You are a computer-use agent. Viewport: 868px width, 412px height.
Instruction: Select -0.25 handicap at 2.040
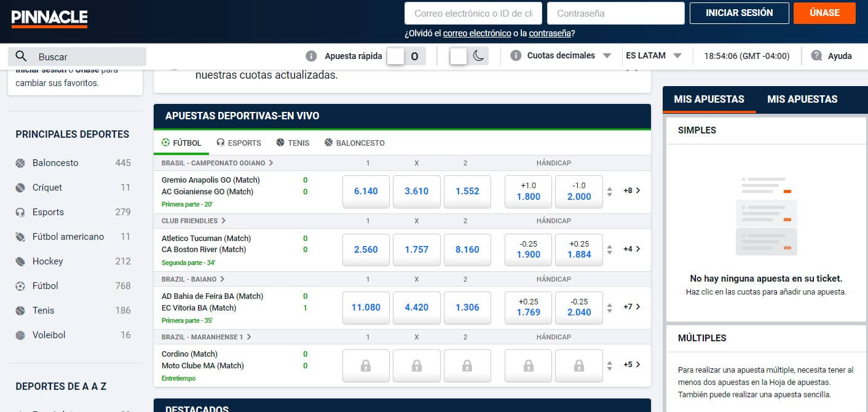(x=579, y=307)
